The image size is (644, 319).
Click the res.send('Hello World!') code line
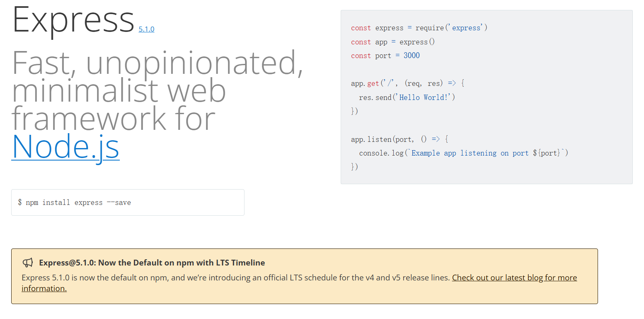click(407, 97)
